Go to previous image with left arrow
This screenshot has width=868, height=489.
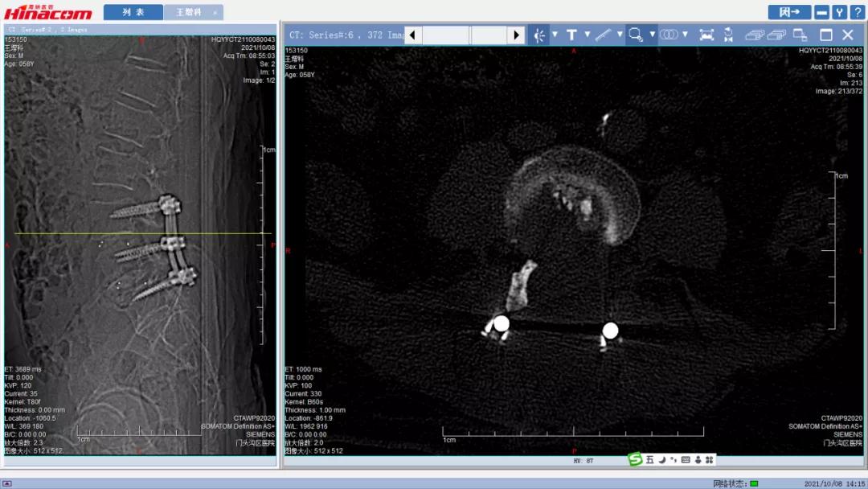[411, 35]
